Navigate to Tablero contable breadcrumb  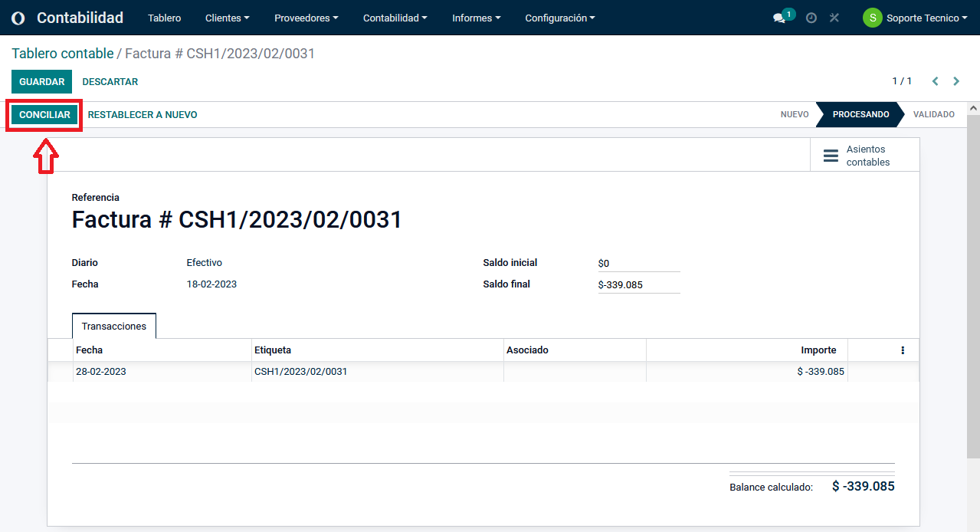tap(62, 54)
